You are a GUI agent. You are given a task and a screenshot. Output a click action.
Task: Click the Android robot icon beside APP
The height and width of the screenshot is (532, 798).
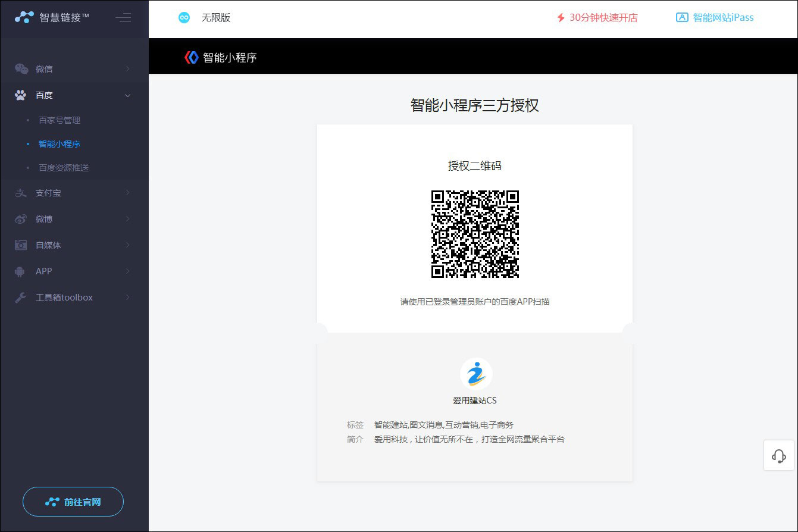click(20, 271)
